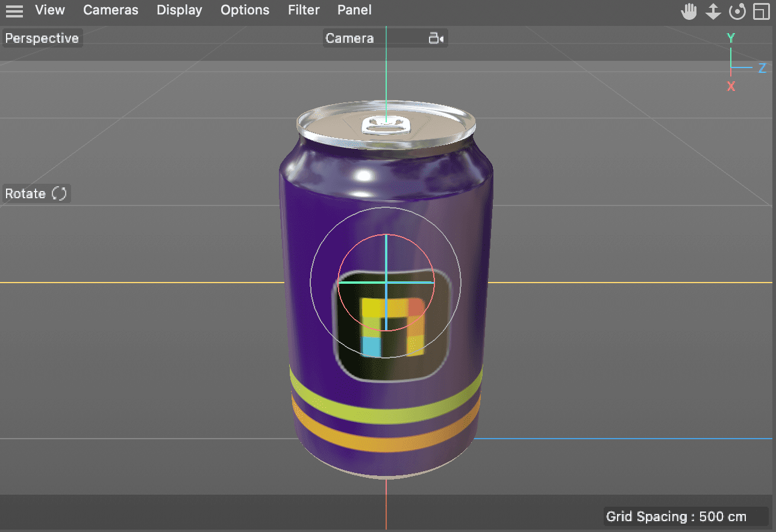Open the Panel menu
Image resolution: width=776 pixels, height=532 pixels.
[x=354, y=10]
